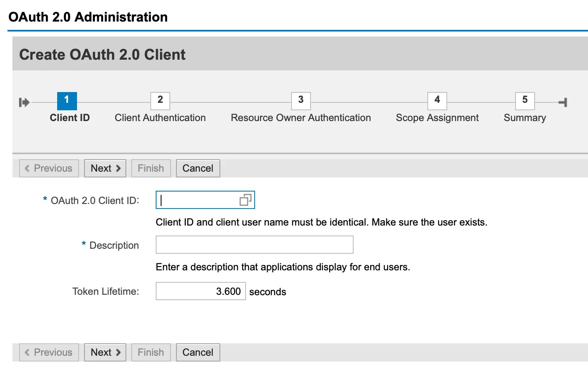Click the bottom Next button
The height and width of the screenshot is (369, 588).
[x=105, y=352]
